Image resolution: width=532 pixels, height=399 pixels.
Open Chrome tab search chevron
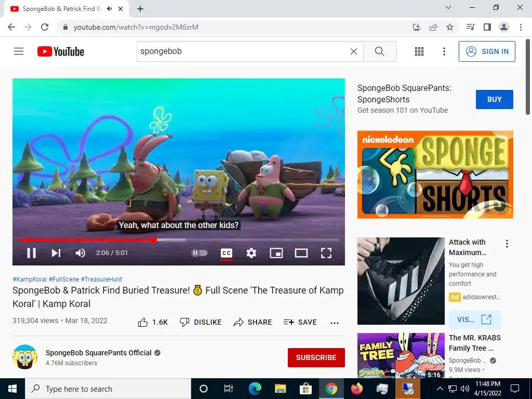(x=448, y=7)
